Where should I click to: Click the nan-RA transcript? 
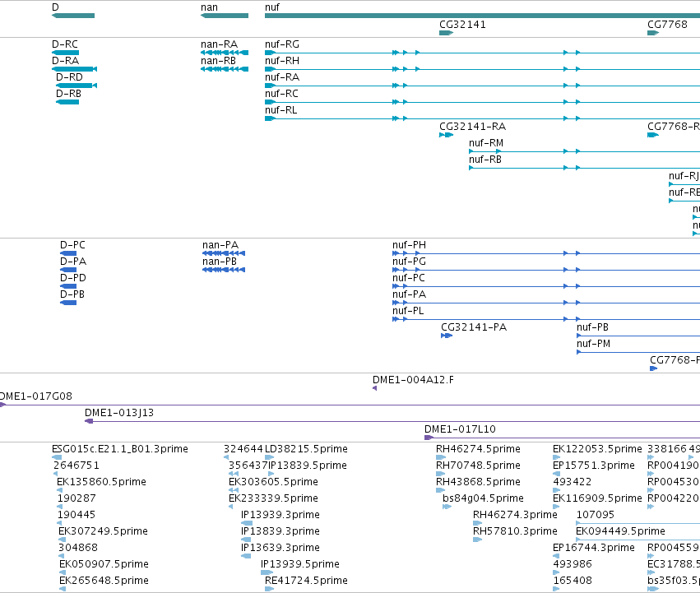[x=225, y=53]
